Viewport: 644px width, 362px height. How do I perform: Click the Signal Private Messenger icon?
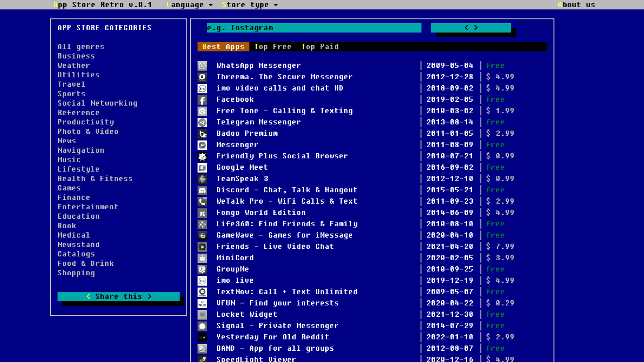tap(202, 326)
